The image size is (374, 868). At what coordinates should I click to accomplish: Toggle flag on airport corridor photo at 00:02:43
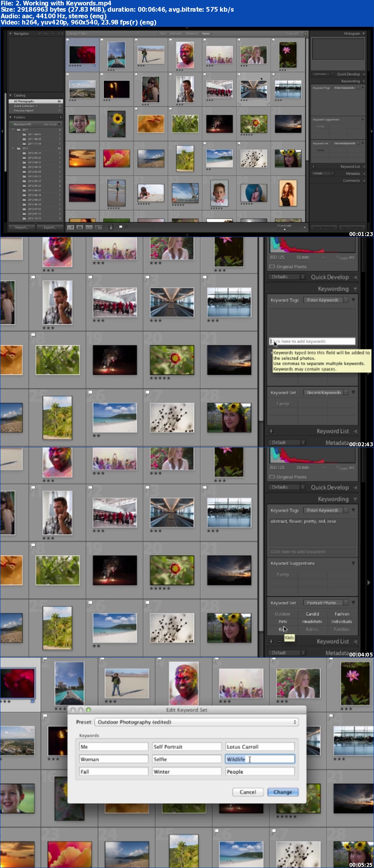(x=147, y=278)
